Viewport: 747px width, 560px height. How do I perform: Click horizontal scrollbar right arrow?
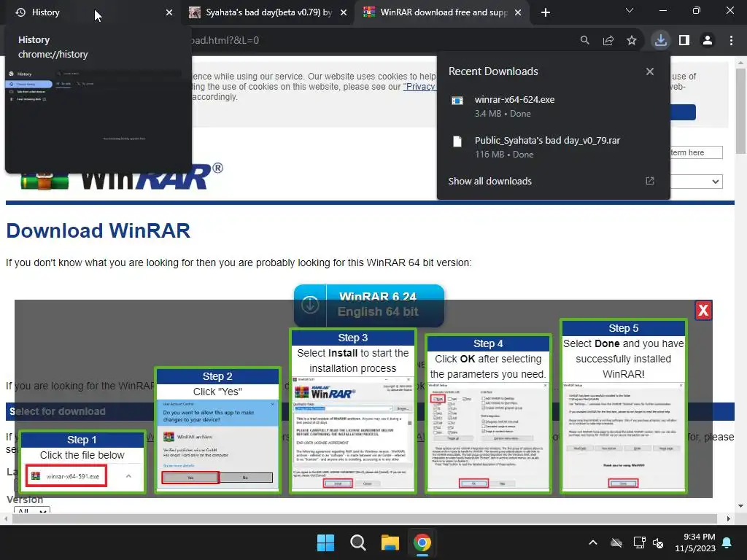(x=729, y=518)
